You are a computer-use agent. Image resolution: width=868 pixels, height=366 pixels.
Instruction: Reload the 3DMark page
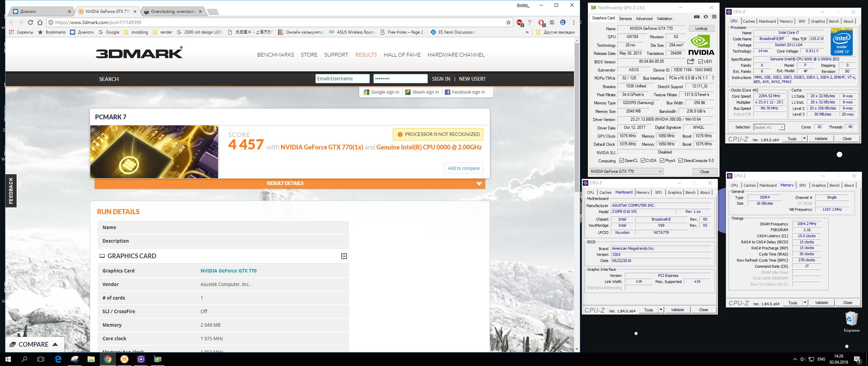[30, 22]
